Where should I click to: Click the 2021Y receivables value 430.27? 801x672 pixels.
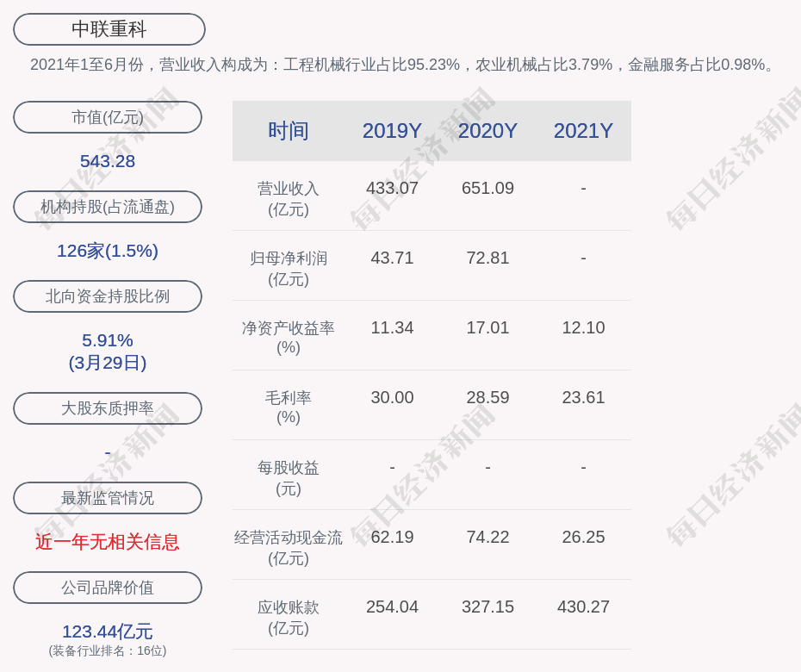583,607
